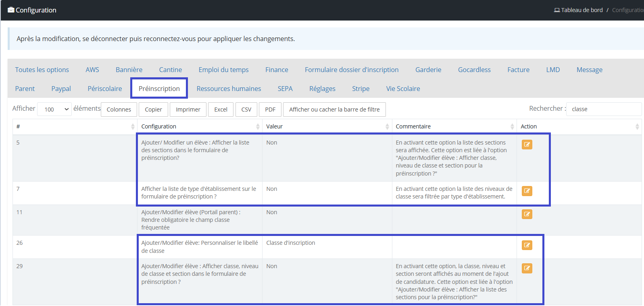Click the edit icon for row 26
The width and height of the screenshot is (644, 306).
pyautogui.click(x=527, y=245)
